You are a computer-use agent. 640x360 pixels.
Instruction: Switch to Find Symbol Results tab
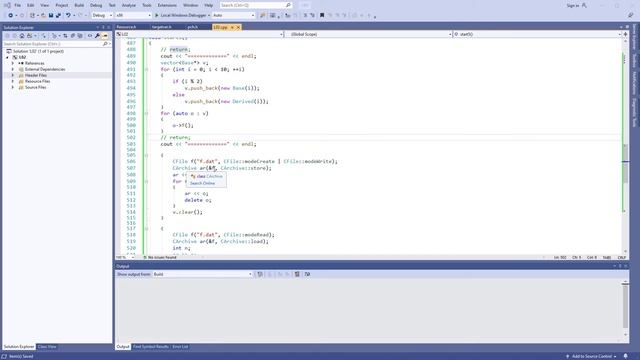[x=151, y=347]
